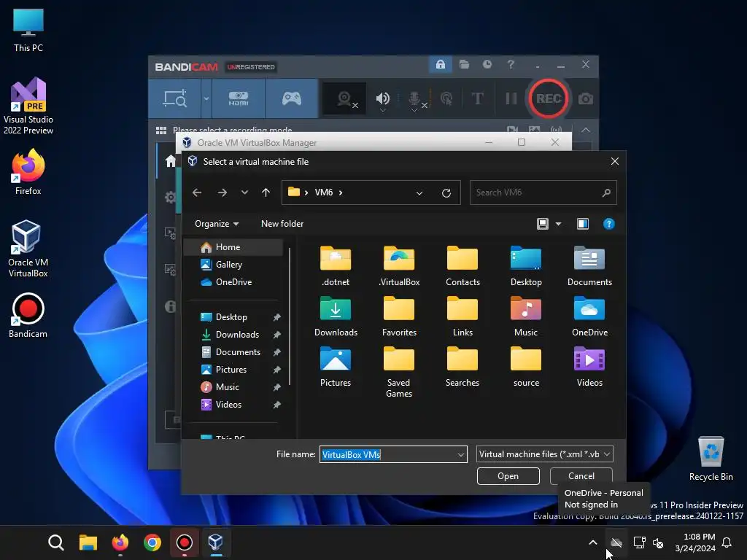Open the OneDrive folder in file list
Image resolution: width=747 pixels, height=560 pixels.
coord(589,316)
